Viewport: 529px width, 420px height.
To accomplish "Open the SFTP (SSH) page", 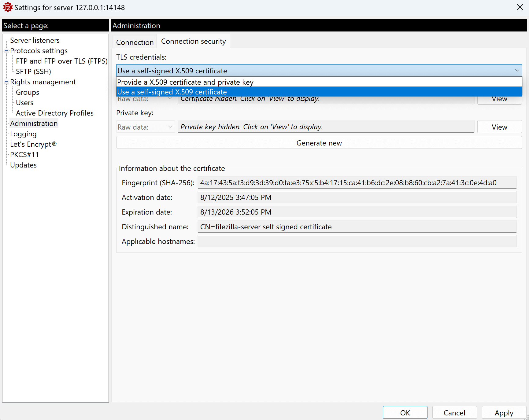I will (34, 72).
